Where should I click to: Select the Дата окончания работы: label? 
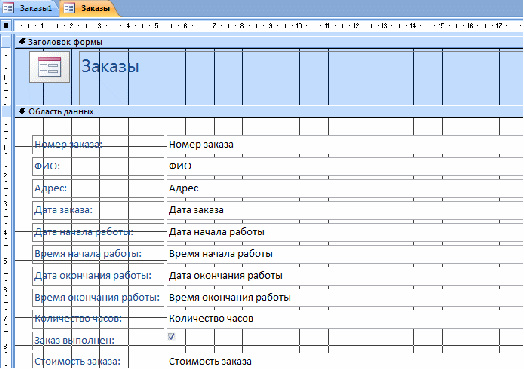(x=99, y=276)
